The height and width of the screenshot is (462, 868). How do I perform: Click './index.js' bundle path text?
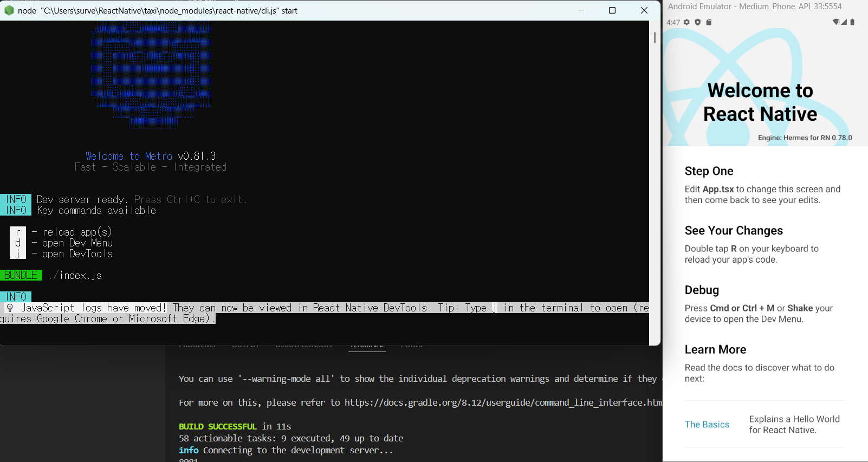click(x=75, y=275)
